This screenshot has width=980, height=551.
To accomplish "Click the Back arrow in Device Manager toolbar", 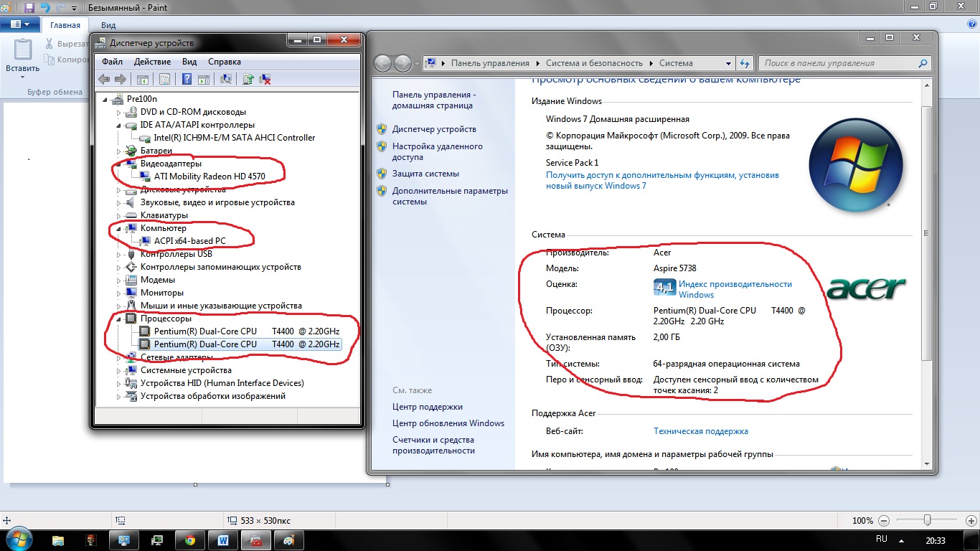I will point(105,80).
